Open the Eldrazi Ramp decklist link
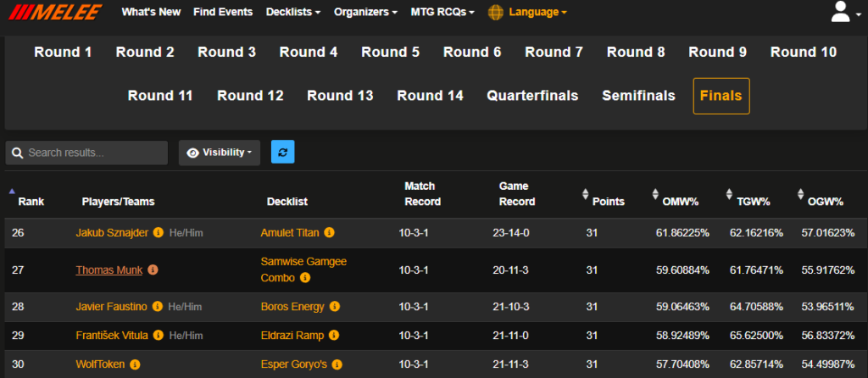The width and height of the screenshot is (868, 378). pyautogui.click(x=292, y=336)
